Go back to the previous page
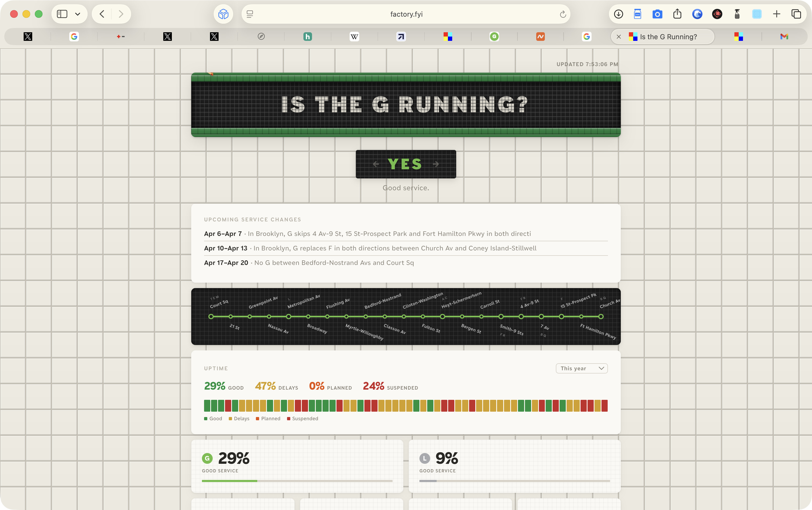 [102, 14]
